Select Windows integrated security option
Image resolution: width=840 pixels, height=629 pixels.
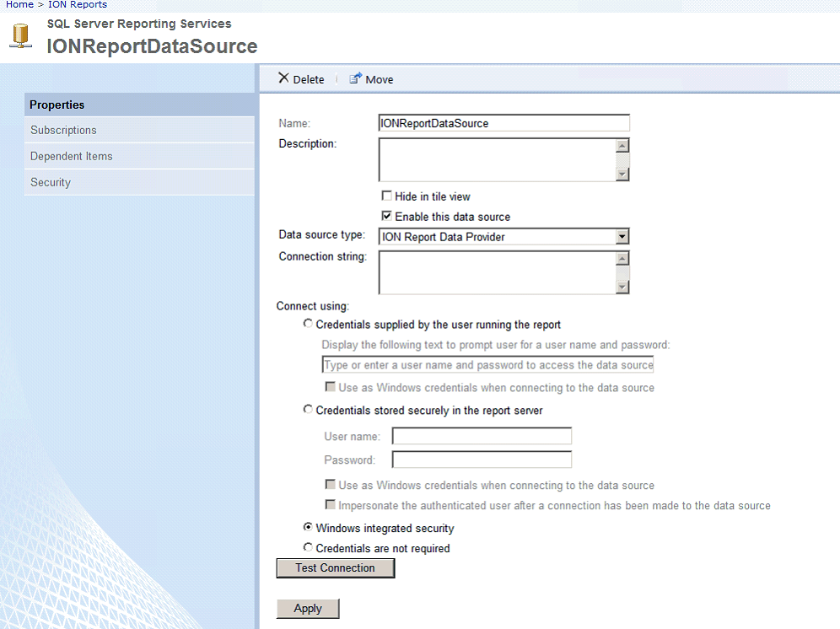point(308,527)
